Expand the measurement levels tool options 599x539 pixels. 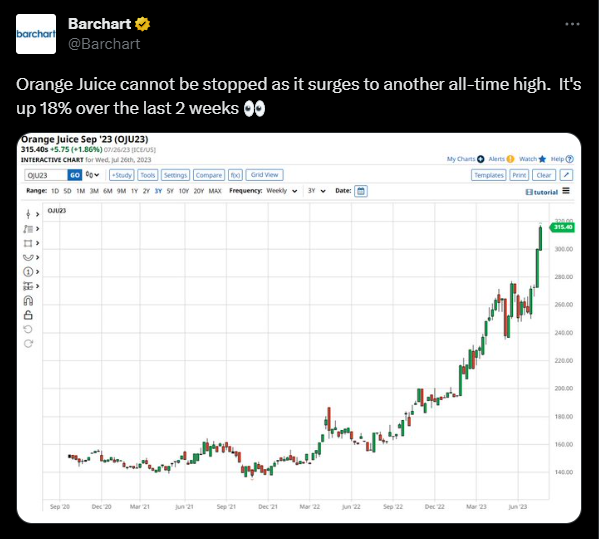click(x=37, y=286)
